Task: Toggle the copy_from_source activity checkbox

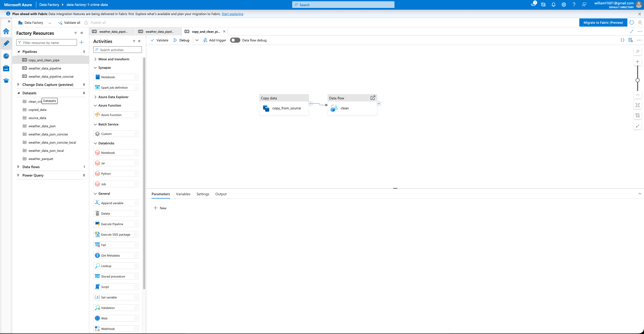Action: [311, 103]
